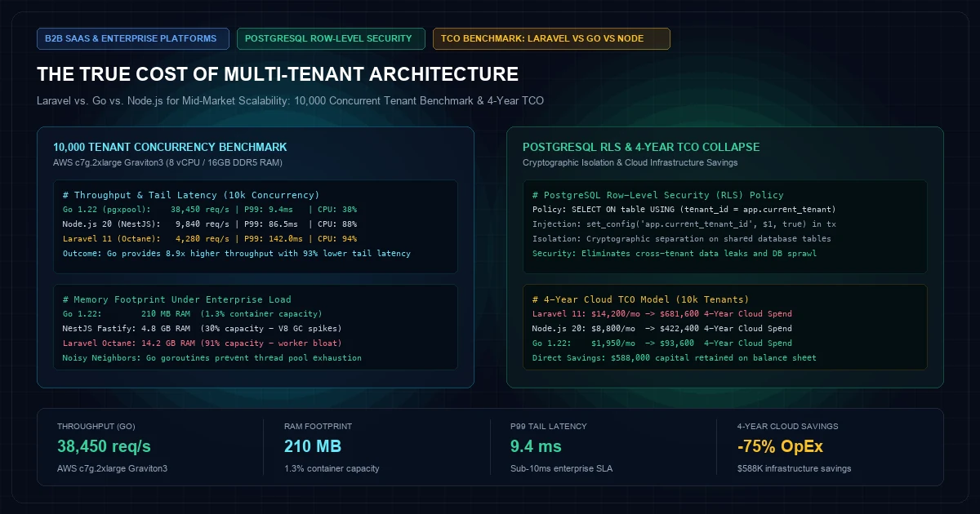
Task: Click the '10,000 Tenant Concurrency Benchmark' panel heading
Action: tap(170, 148)
